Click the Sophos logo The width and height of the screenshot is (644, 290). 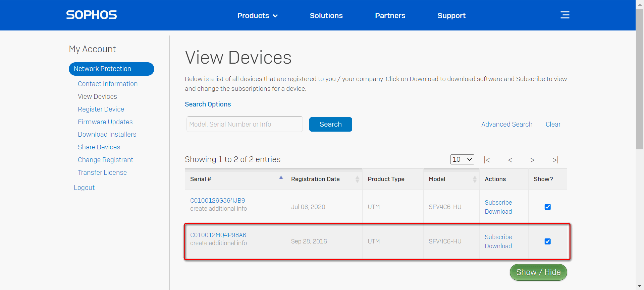tap(91, 15)
